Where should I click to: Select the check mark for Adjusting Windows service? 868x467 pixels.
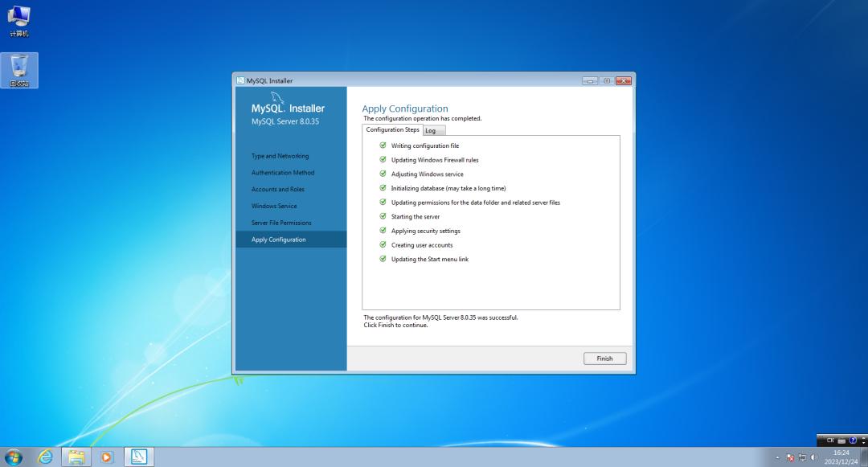point(383,174)
